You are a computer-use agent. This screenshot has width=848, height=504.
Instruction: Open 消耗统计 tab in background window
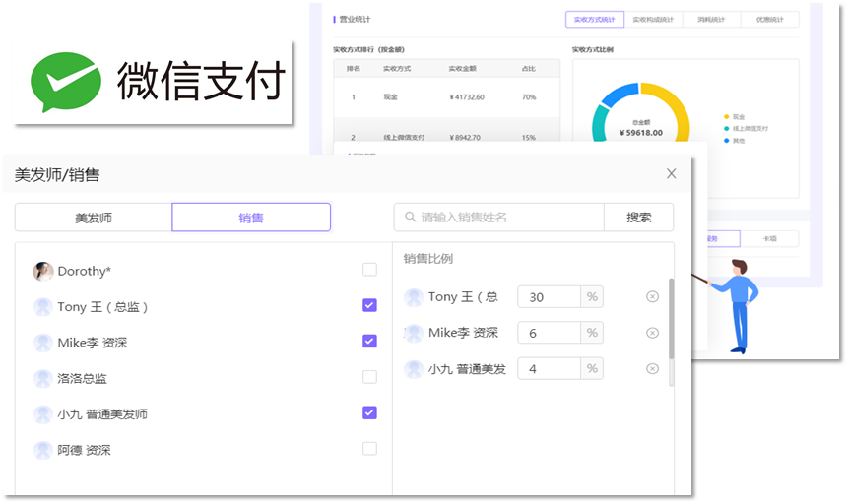(711, 20)
